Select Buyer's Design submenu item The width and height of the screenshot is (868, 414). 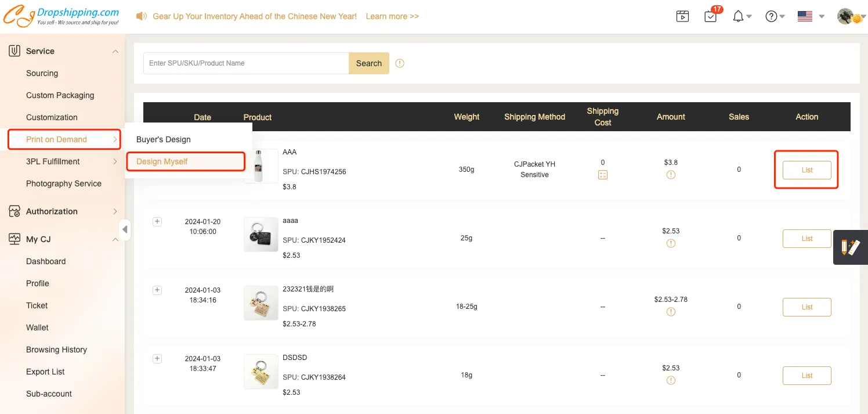coord(164,139)
